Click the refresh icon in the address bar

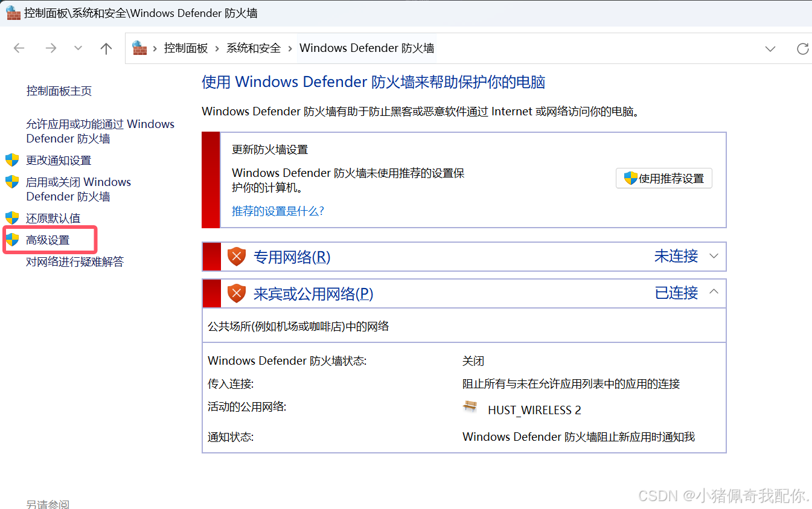tap(802, 48)
